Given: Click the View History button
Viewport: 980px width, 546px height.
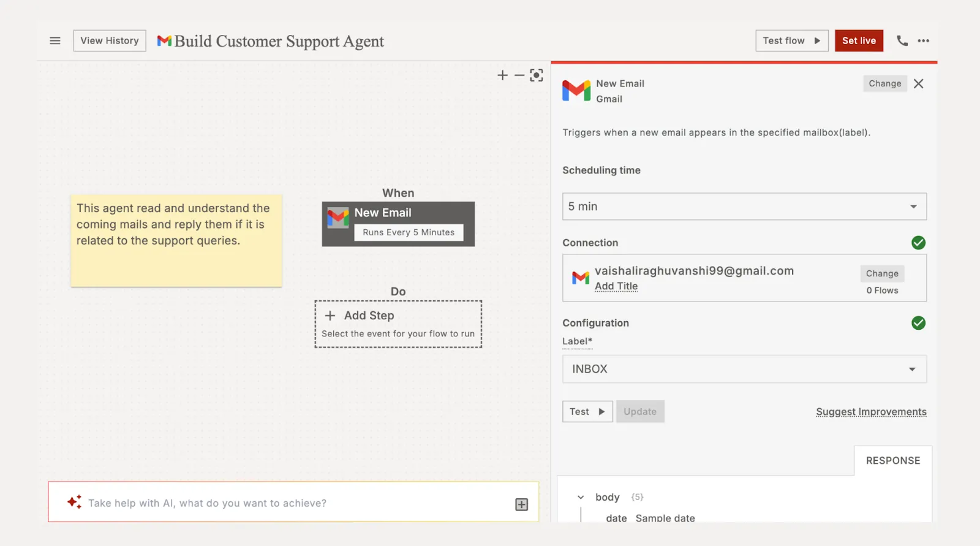Looking at the screenshot, I should [x=110, y=41].
